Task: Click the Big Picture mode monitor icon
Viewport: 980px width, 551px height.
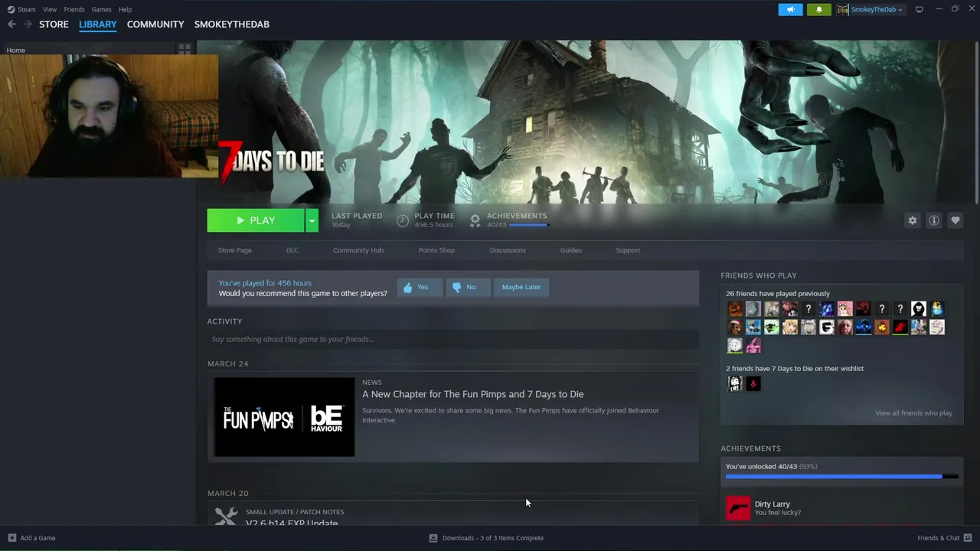Action: tap(919, 9)
